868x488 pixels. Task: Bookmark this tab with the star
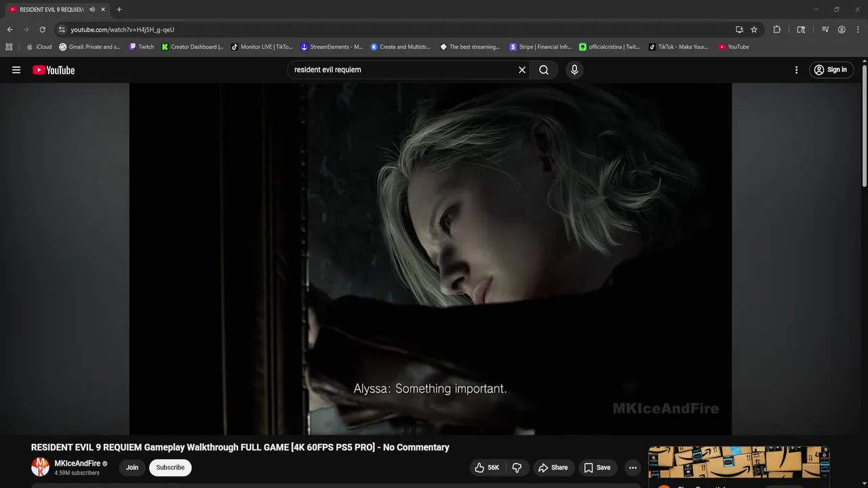754,30
